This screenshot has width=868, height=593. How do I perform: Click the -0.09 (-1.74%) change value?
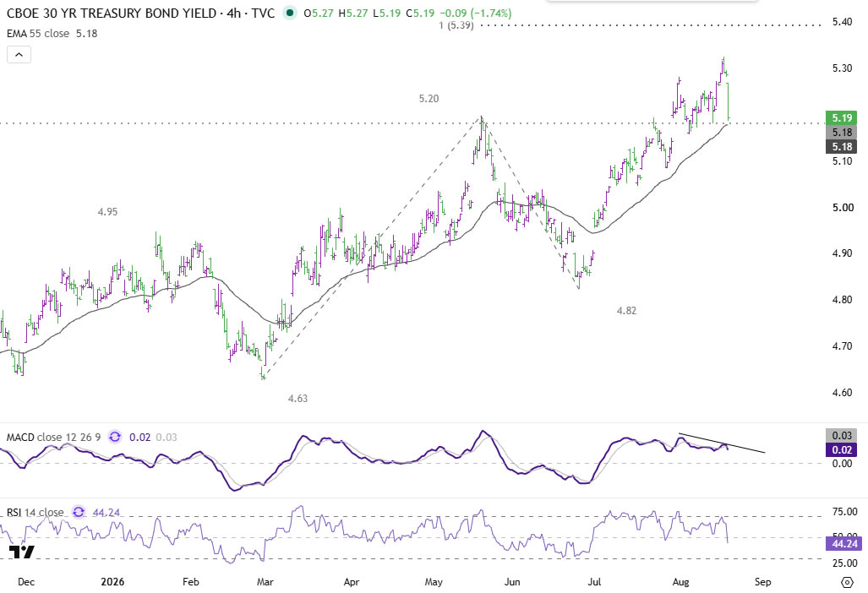[x=475, y=14]
